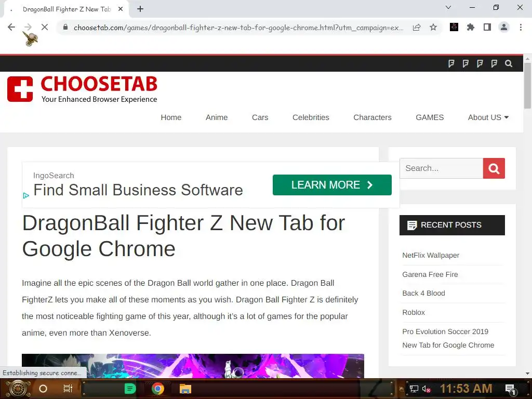Go back to the previous page
Image resolution: width=532 pixels, height=399 pixels.
(x=11, y=27)
